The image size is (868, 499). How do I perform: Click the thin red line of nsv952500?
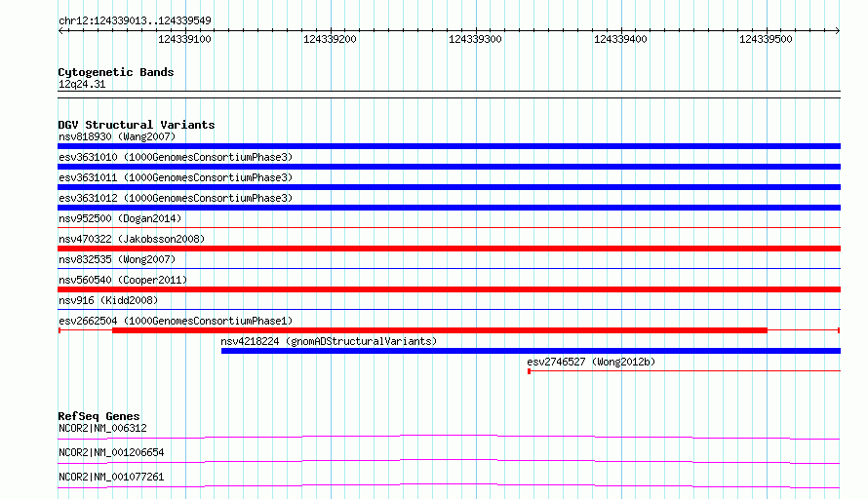tap(449, 227)
